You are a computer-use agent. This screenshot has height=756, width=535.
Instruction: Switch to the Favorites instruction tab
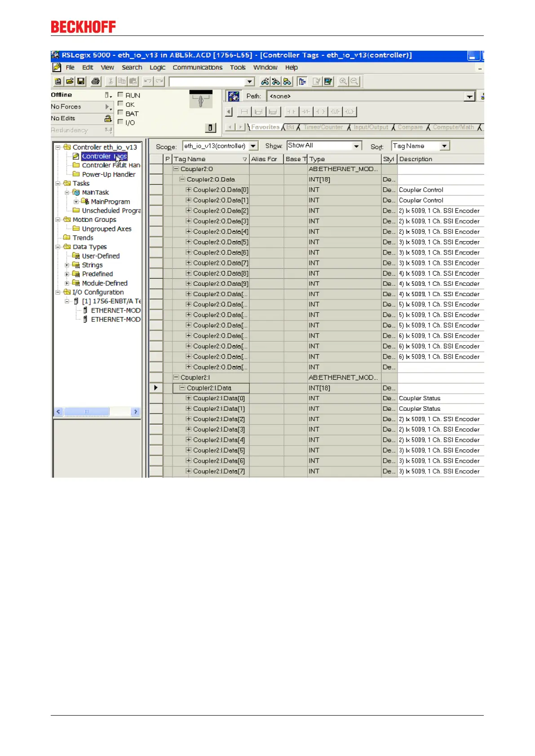[x=265, y=127]
